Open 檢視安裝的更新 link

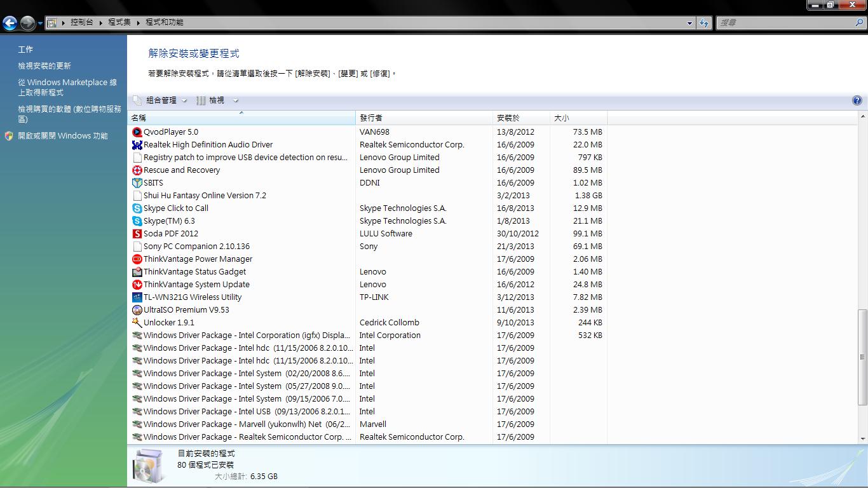tap(44, 66)
